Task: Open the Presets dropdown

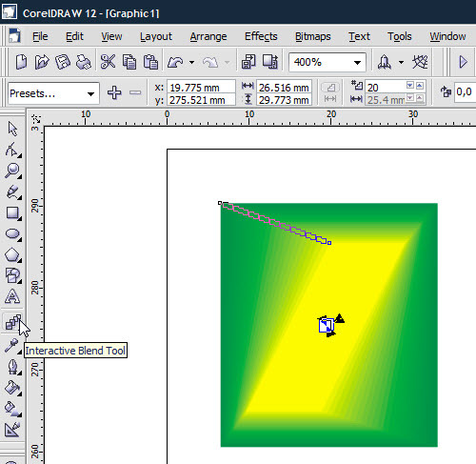Action: [53, 93]
